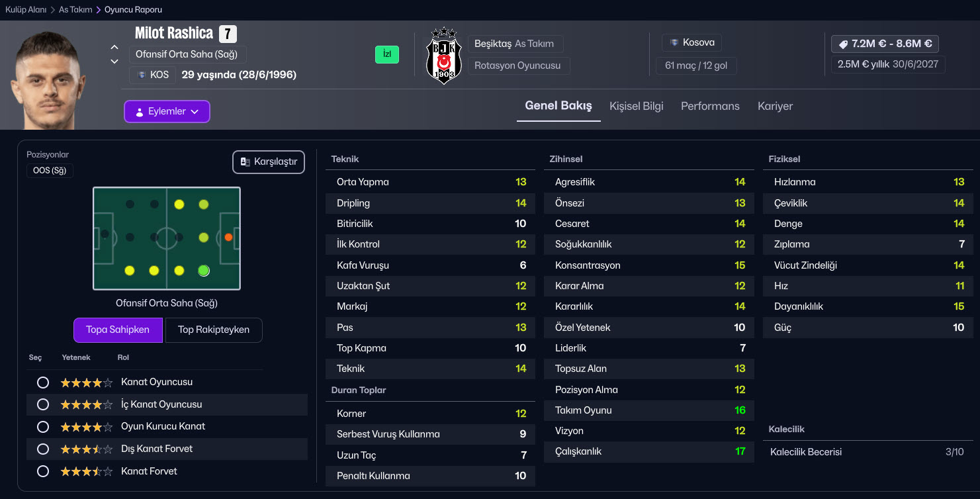Click the price tag transfer value badge

click(x=885, y=44)
